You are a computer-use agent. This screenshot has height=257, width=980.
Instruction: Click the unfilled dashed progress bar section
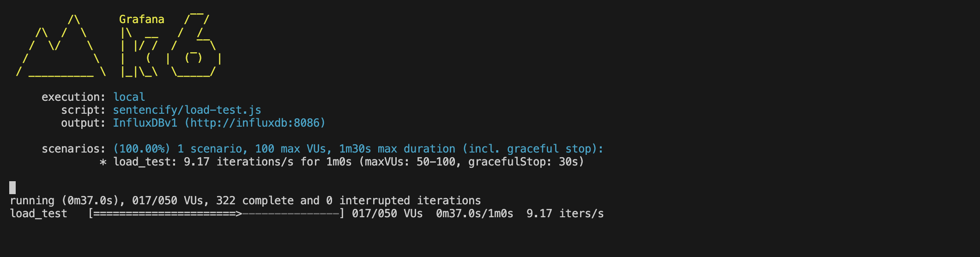pos(291,214)
